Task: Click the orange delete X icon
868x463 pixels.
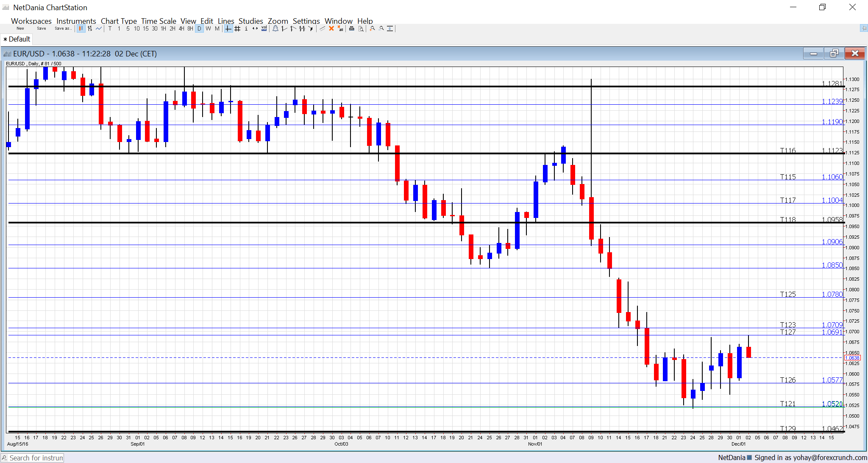Action: (331, 28)
